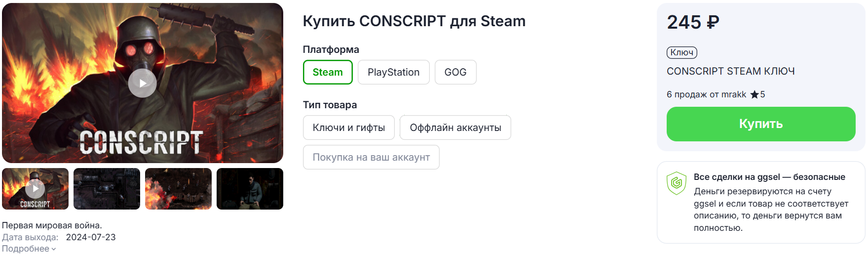The width and height of the screenshot is (868, 258).
Task: Select the GOG platform option
Action: tap(455, 72)
